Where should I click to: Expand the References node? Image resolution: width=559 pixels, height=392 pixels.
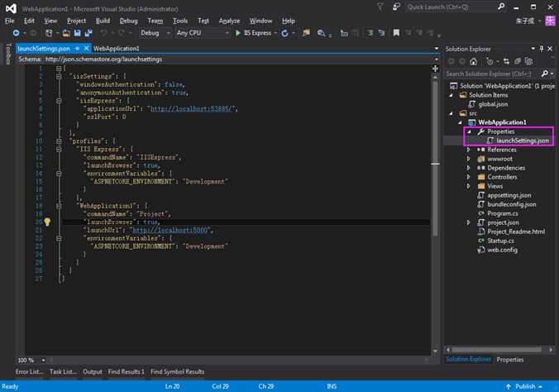[x=469, y=150]
